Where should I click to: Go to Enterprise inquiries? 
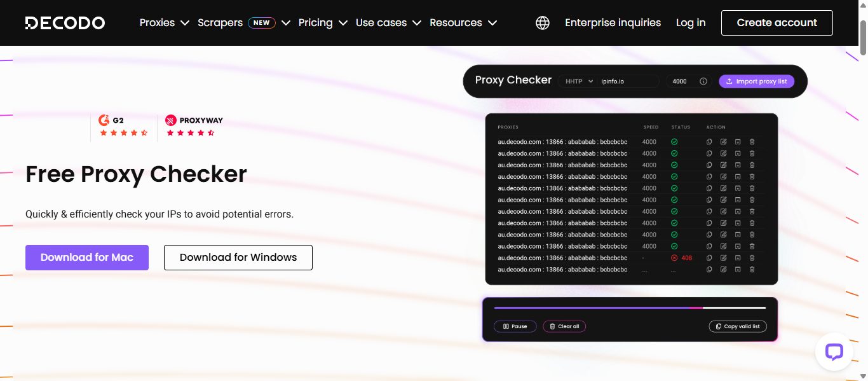point(613,23)
